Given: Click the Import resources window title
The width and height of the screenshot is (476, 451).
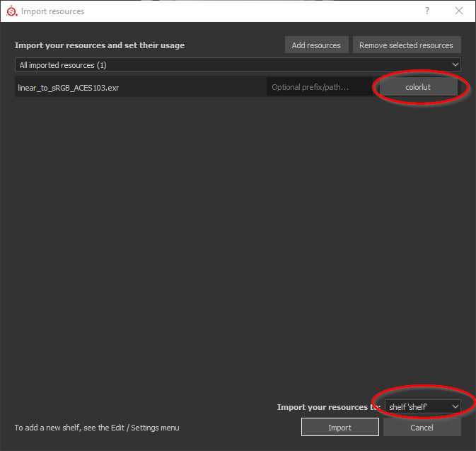Looking at the screenshot, I should point(52,11).
